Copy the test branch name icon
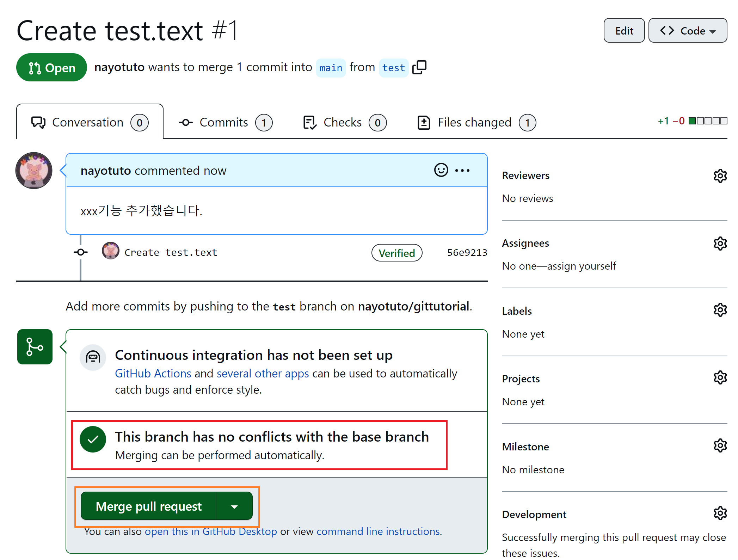Viewport: 738px width, 560px height. [419, 67]
